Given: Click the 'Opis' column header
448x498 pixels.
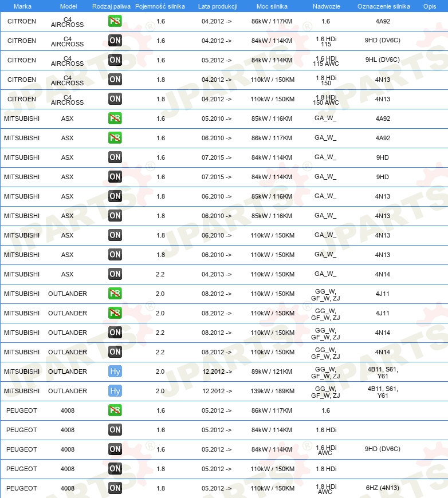Looking at the screenshot, I should click(x=430, y=6).
